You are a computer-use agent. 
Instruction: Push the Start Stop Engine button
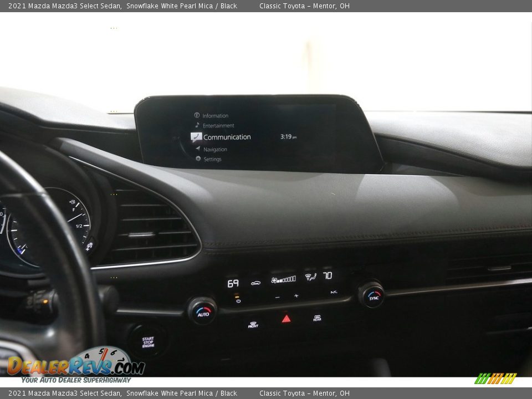pos(147,341)
